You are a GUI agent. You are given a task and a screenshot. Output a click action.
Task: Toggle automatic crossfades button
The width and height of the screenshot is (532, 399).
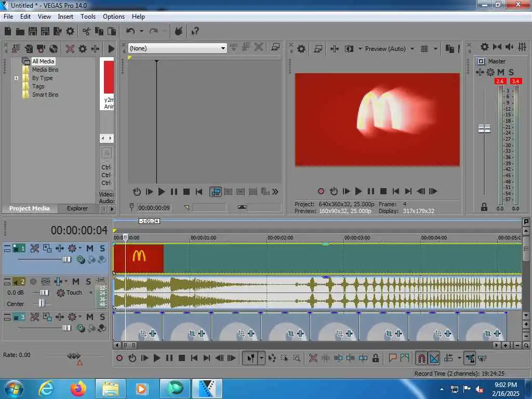[434, 358]
